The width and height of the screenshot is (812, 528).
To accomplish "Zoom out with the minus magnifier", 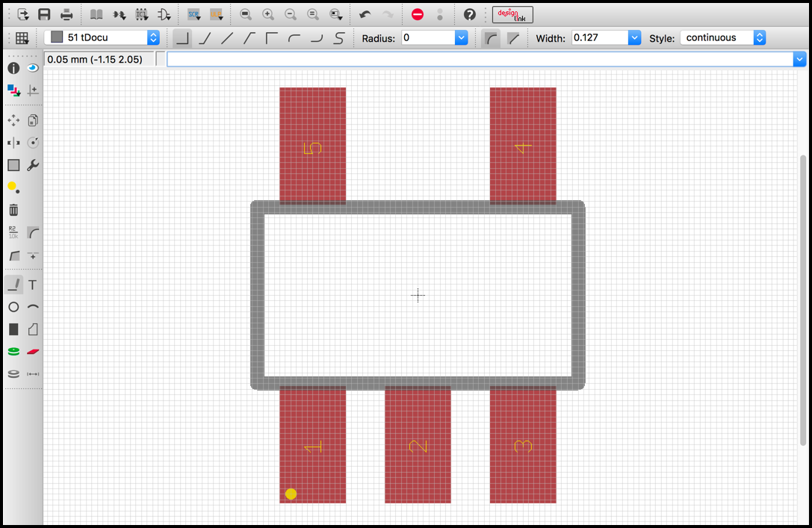I will [x=291, y=14].
